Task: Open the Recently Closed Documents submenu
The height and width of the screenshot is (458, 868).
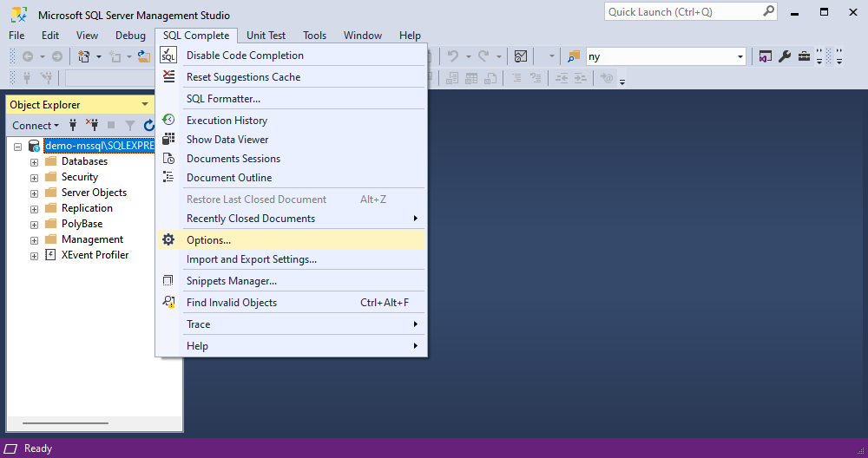Action: coord(291,219)
